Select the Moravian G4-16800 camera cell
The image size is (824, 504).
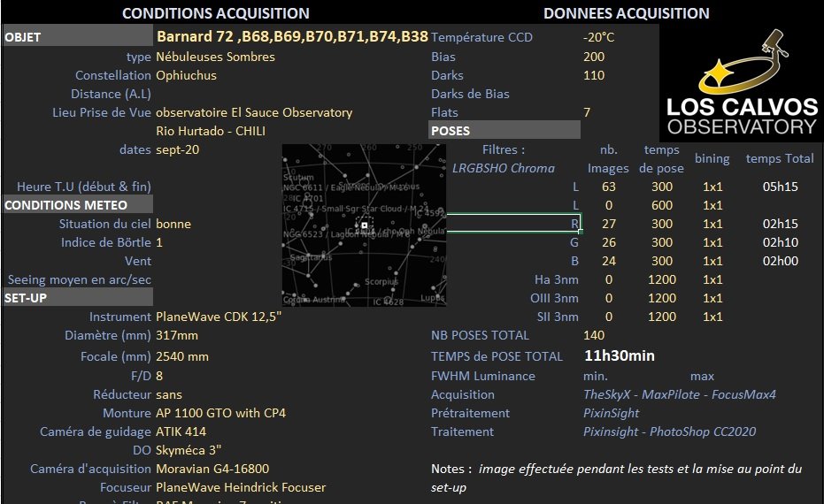[212, 469]
